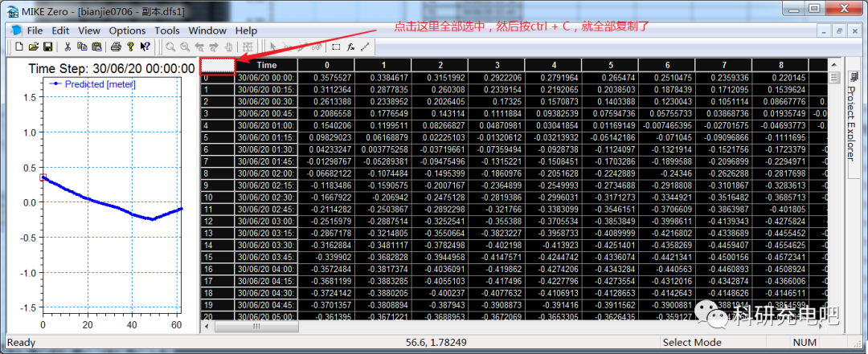This screenshot has height=354, width=868.
Task: Toggle the grid display icon
Action: click(x=248, y=47)
